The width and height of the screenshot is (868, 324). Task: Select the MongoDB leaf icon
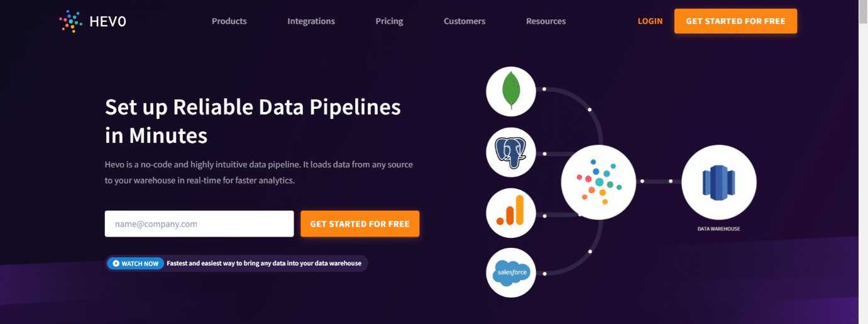511,91
